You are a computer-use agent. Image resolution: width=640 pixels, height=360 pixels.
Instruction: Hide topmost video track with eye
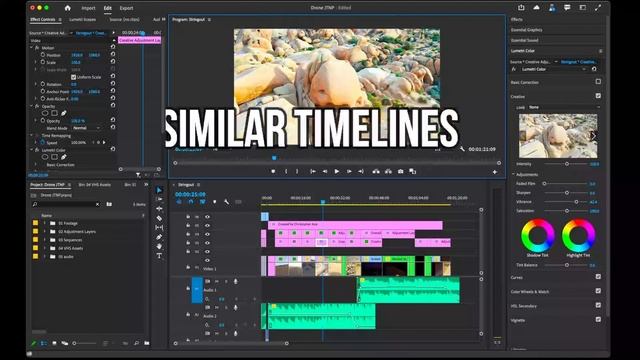207,217
